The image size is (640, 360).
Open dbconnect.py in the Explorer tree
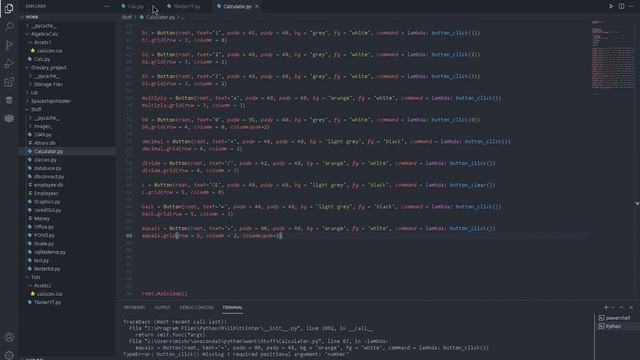click(x=49, y=176)
